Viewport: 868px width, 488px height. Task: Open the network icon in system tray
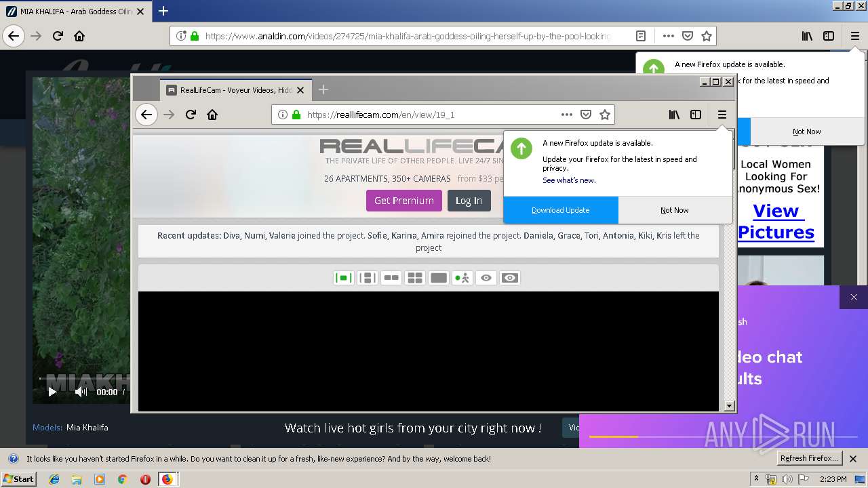point(771,479)
